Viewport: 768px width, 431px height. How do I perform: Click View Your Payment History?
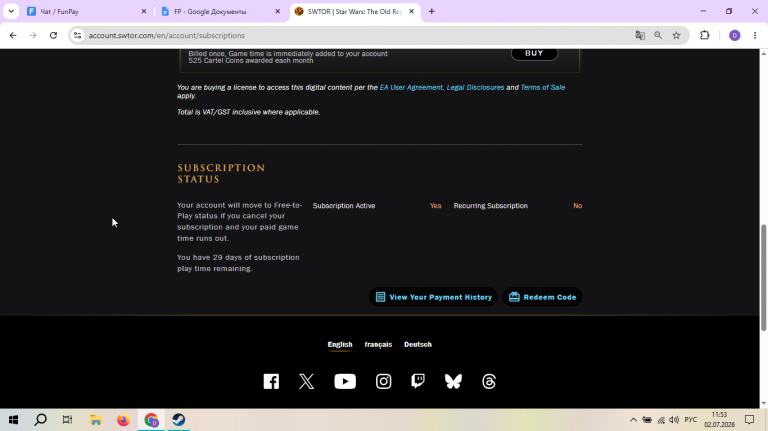pyautogui.click(x=433, y=297)
